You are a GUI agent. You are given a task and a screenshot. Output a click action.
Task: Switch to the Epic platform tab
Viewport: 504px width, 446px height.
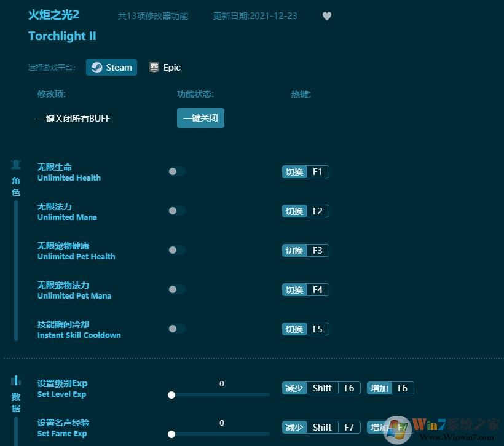[x=165, y=68]
